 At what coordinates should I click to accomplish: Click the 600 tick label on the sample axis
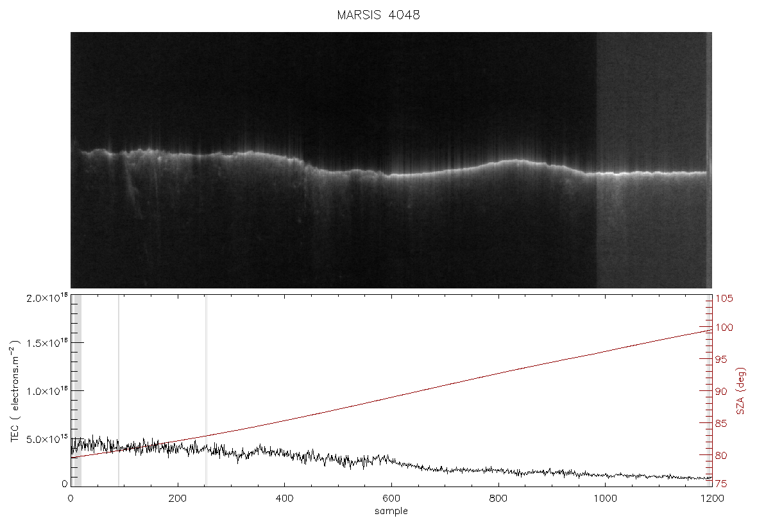[391, 499]
